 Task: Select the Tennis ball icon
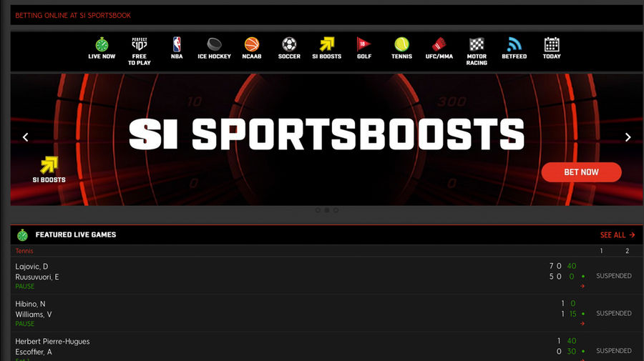click(x=401, y=44)
